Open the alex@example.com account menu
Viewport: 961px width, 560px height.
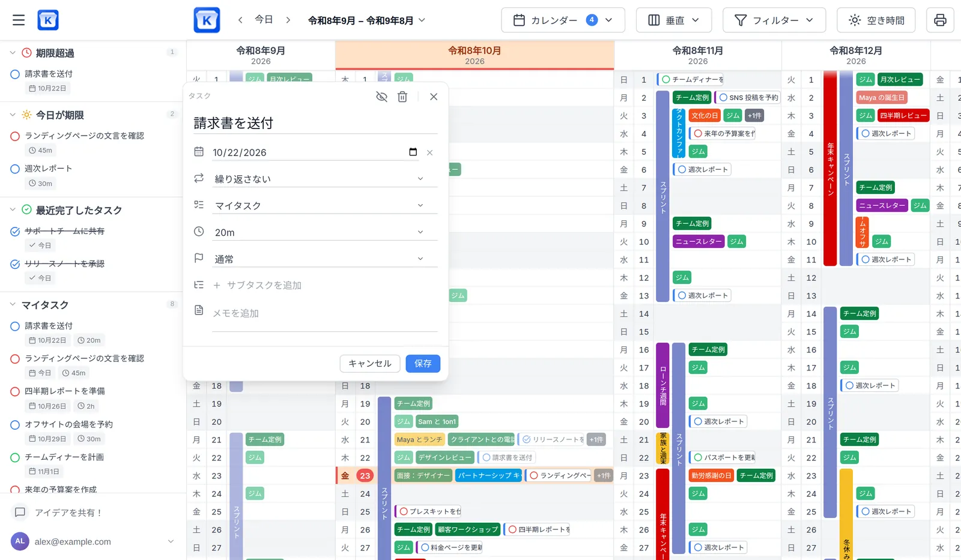93,541
